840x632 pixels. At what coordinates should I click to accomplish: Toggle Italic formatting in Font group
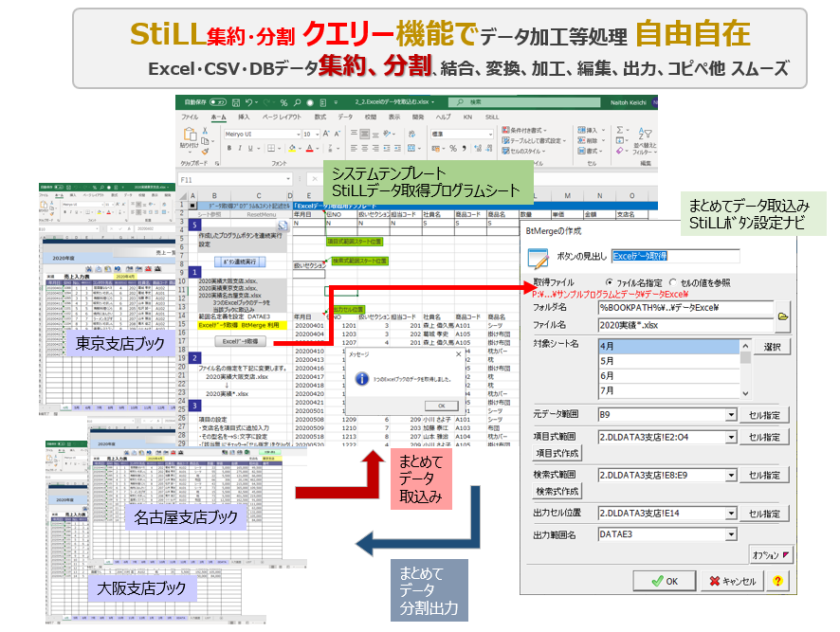[x=240, y=149]
